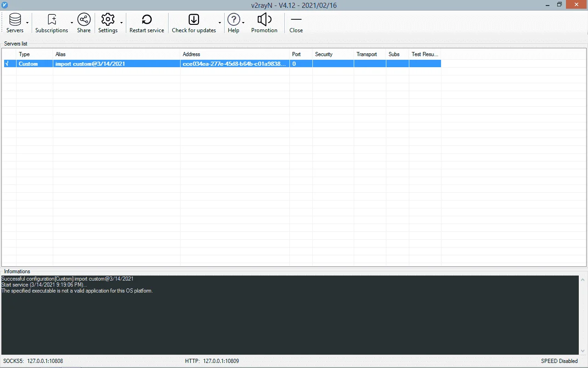Select the 'import custom@3/14/2021' alias cell

click(x=117, y=64)
